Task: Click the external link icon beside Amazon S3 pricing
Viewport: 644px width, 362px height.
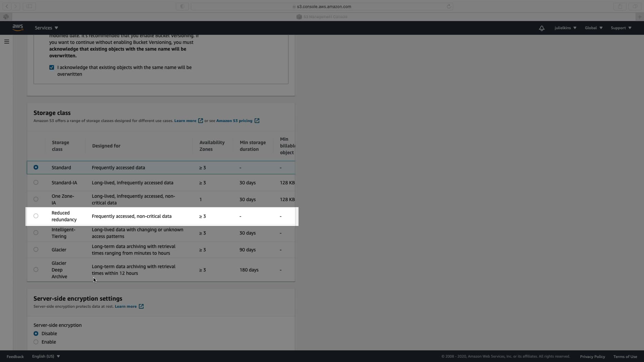Action: click(257, 121)
